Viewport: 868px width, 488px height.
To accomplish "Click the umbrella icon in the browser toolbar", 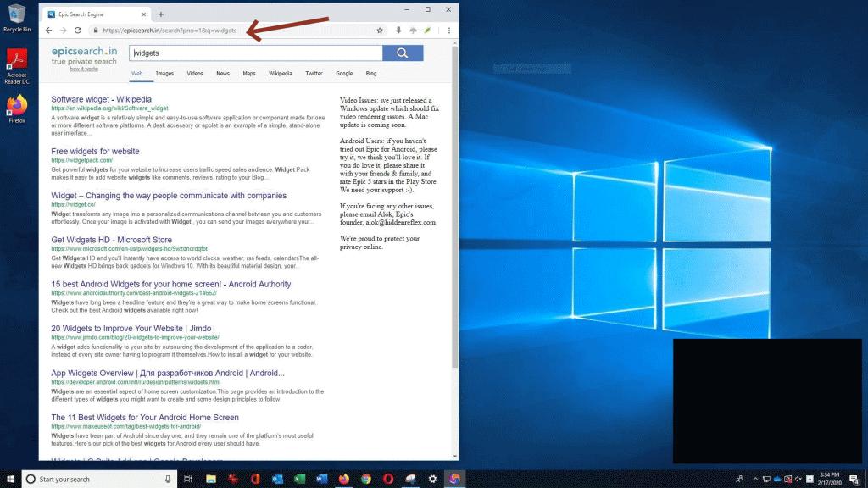I will point(413,30).
